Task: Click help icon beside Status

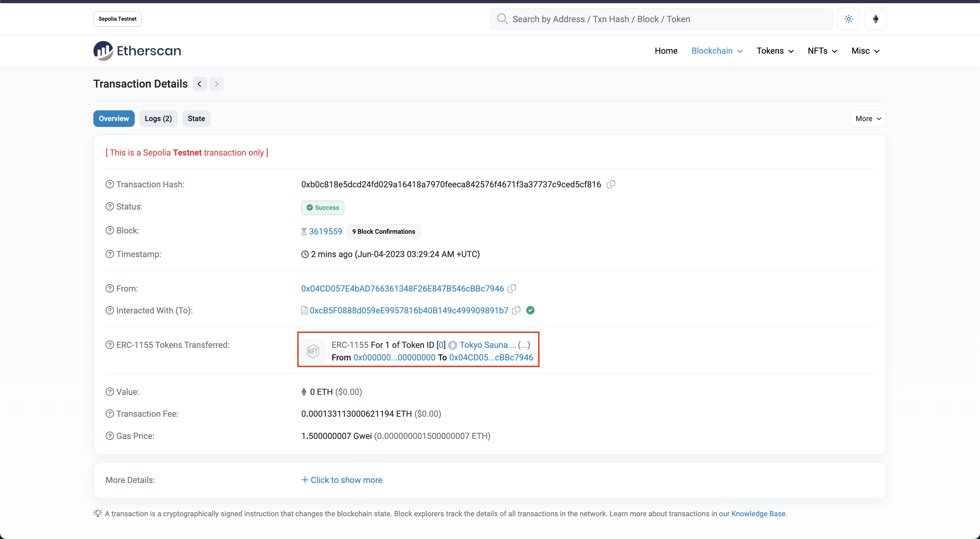Action: (x=110, y=206)
